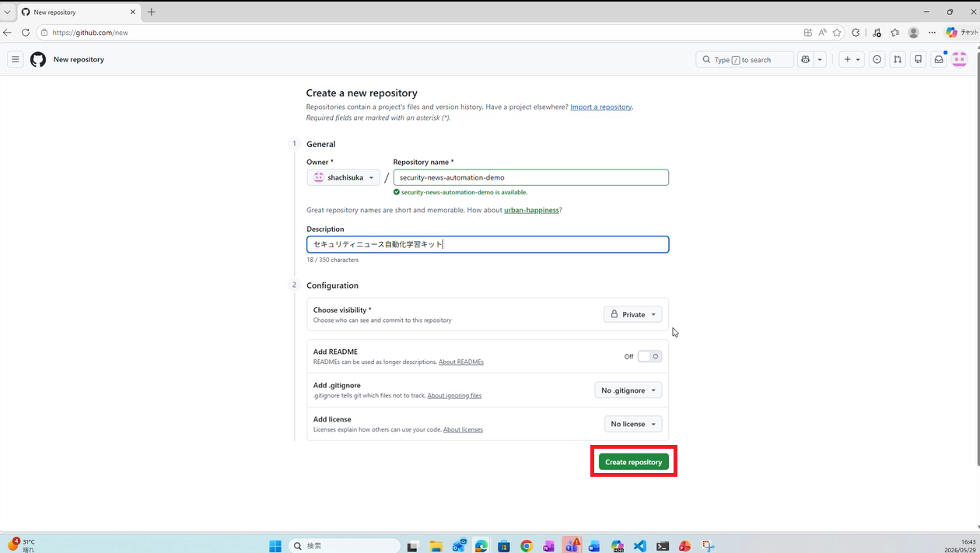Screen dimensions: 980x553
Task: Click the Create repository button
Action: tap(634, 462)
